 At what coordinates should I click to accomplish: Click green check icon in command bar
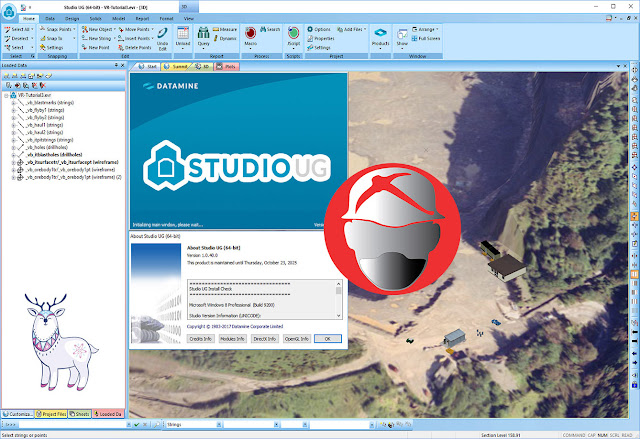137,425
